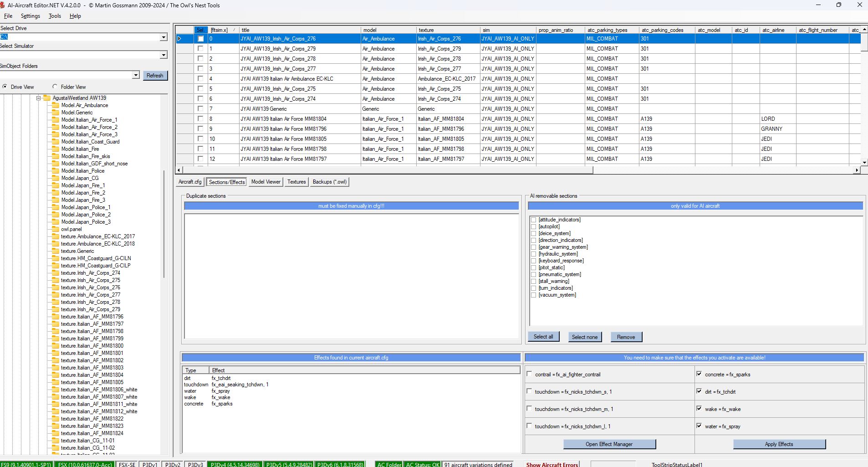The width and height of the screenshot is (868, 467).
Task: Open the Help menu
Action: (75, 16)
